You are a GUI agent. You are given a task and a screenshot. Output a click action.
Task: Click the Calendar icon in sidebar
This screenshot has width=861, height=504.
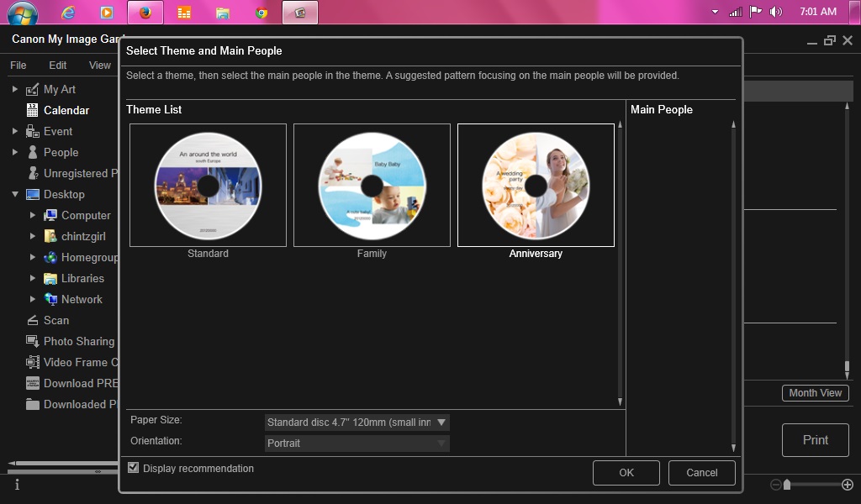33,110
